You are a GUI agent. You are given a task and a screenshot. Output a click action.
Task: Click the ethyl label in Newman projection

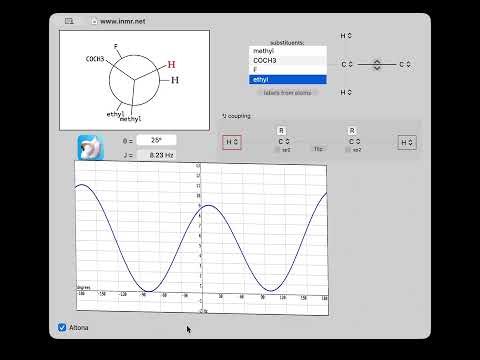[115, 114]
